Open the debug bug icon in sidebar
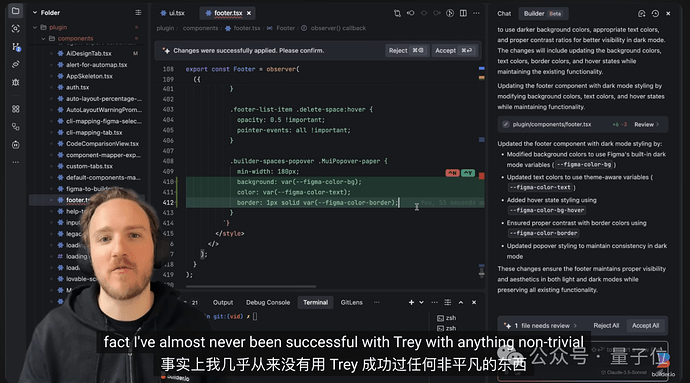 click(15, 82)
